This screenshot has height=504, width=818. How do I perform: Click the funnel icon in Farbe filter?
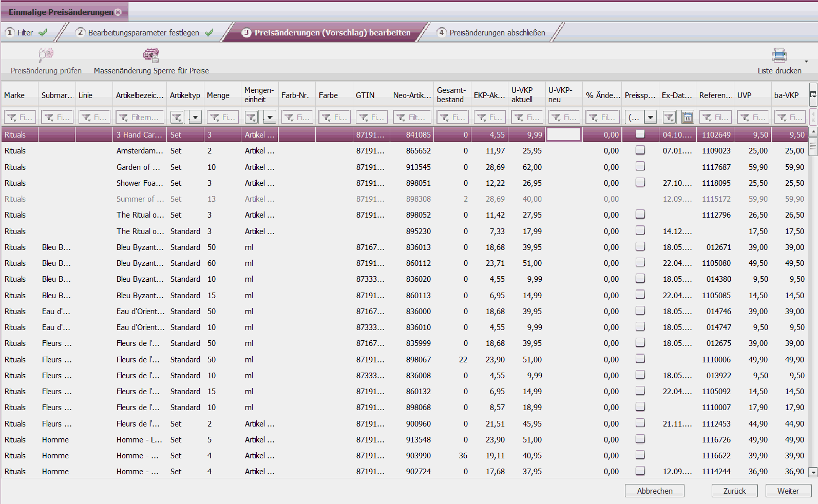point(326,118)
